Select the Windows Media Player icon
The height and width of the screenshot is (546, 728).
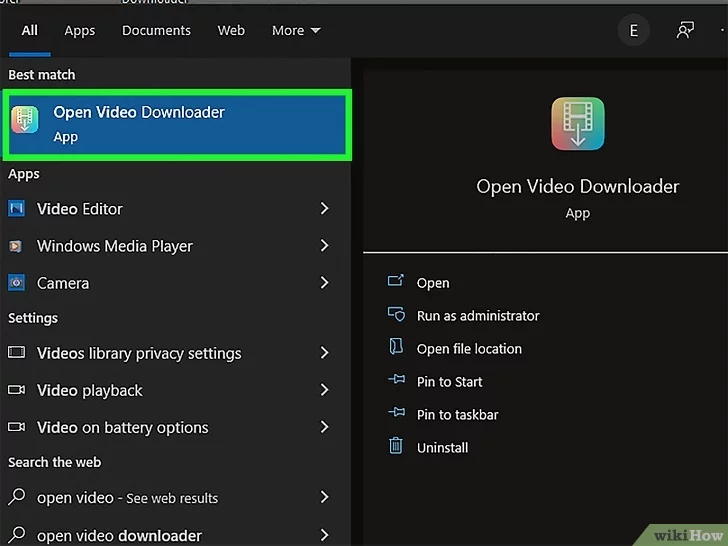click(x=15, y=246)
